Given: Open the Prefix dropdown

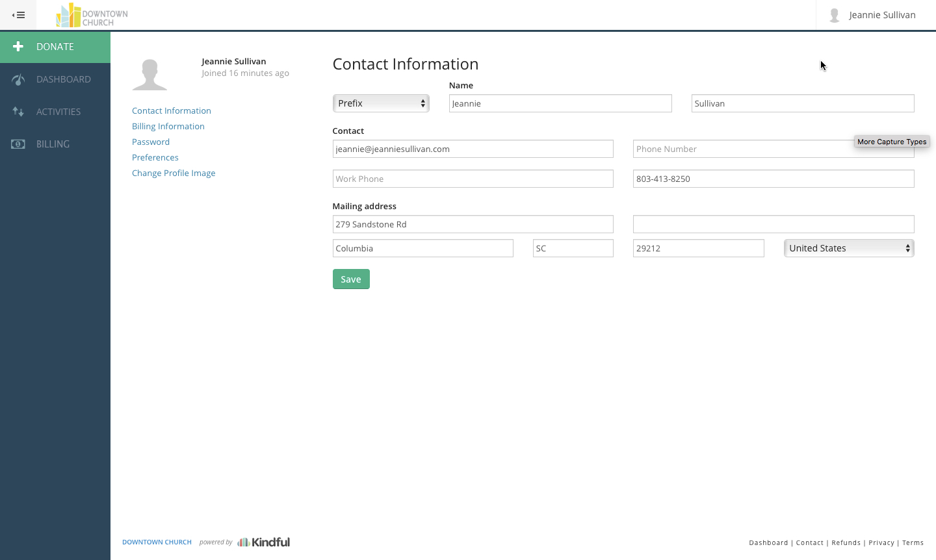Looking at the screenshot, I should [381, 103].
